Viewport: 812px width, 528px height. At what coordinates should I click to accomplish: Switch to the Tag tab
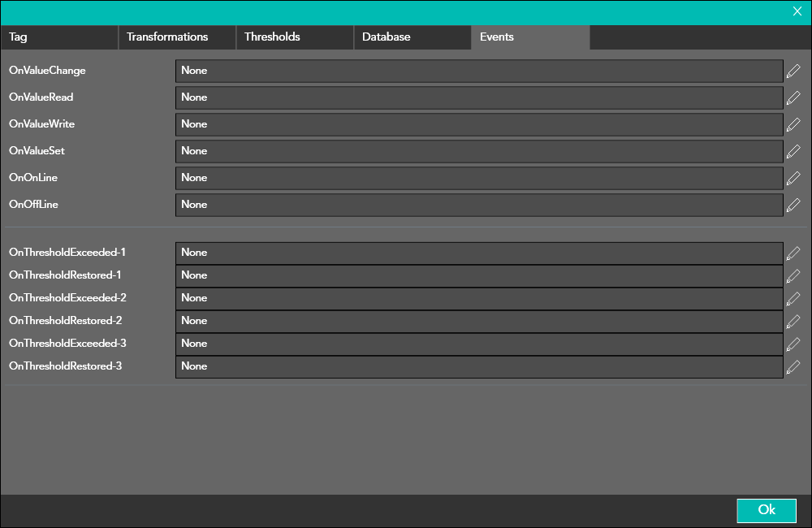[x=59, y=37]
